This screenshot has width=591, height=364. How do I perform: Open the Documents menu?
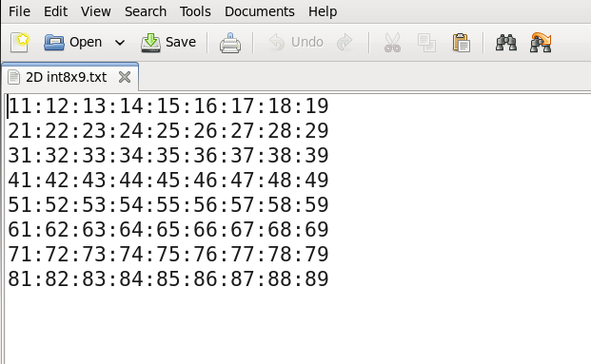click(x=260, y=11)
